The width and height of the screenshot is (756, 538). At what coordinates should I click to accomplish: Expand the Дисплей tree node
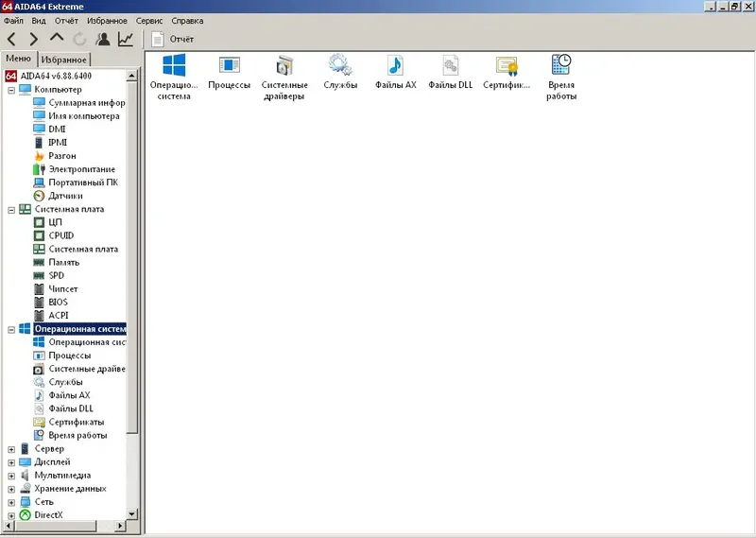[11, 462]
